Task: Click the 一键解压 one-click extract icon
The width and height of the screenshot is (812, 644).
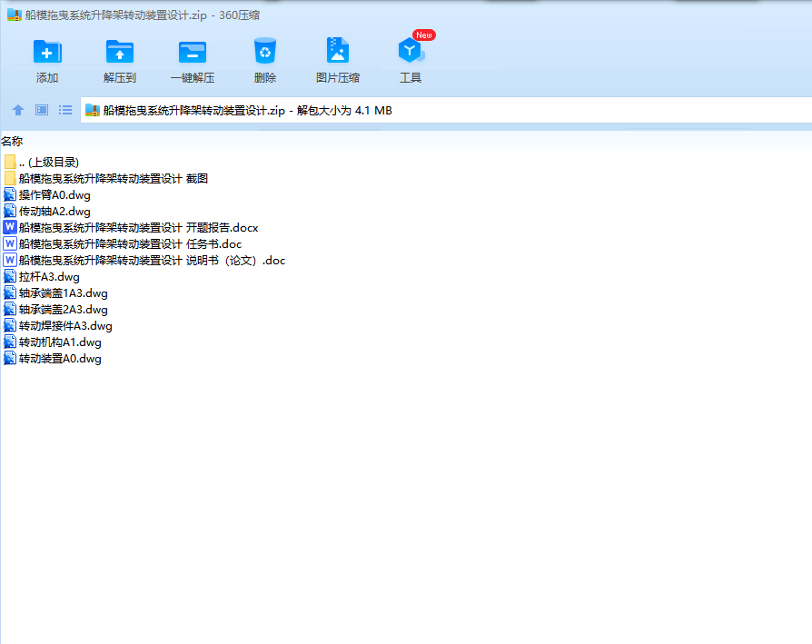Action: tap(193, 52)
